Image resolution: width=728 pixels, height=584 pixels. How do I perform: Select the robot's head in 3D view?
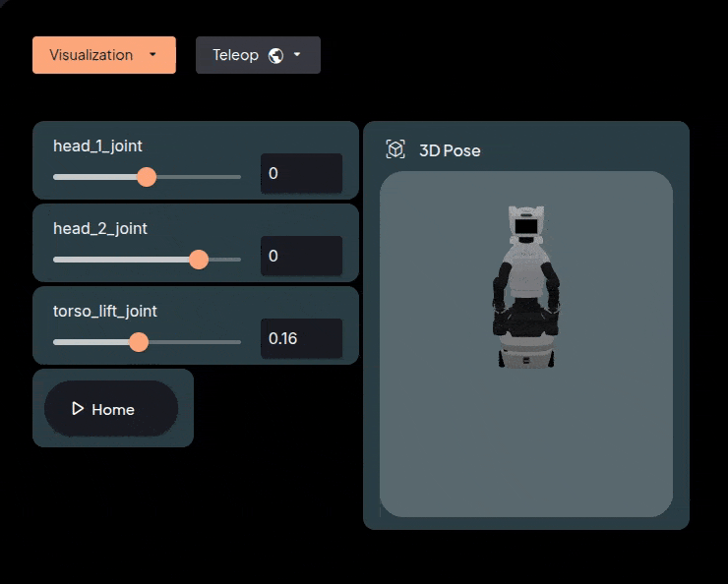pos(526,224)
